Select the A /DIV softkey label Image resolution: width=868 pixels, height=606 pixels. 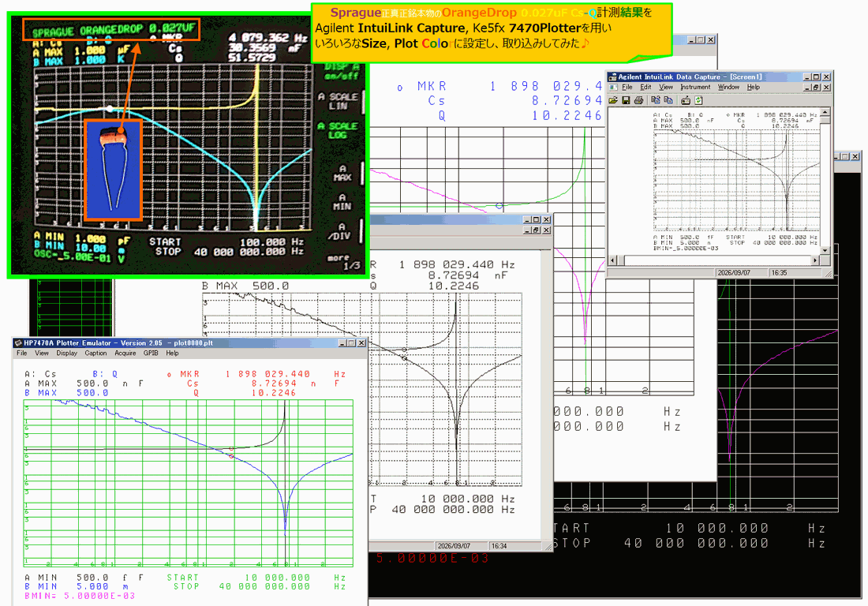339,231
